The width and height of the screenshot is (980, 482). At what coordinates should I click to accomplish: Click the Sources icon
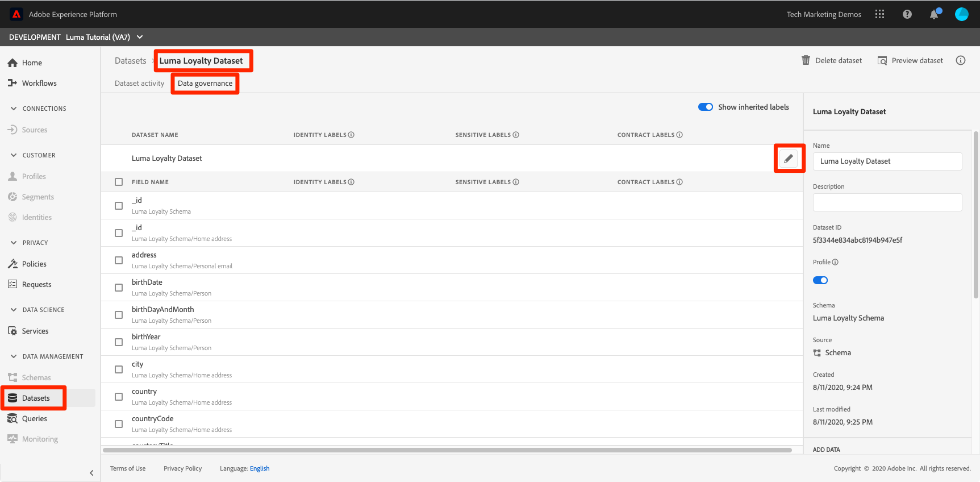coord(12,130)
